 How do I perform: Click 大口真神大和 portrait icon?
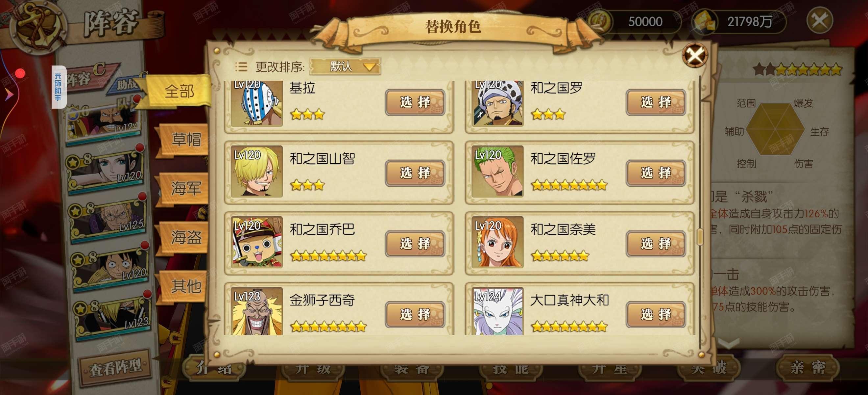[x=497, y=311]
